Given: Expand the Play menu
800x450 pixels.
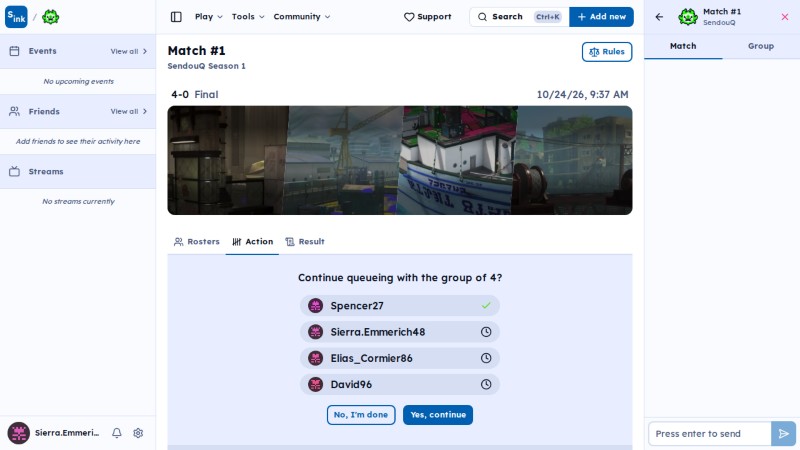Looking at the screenshot, I should [209, 17].
